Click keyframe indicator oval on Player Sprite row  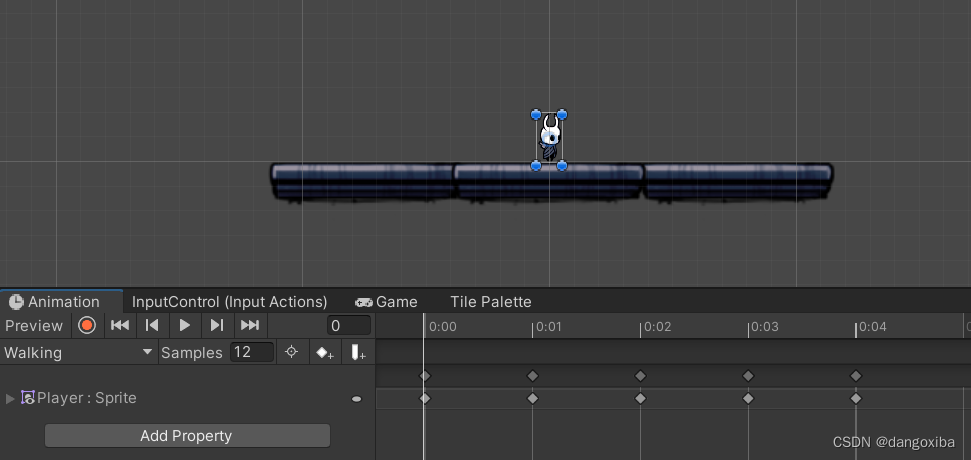(357, 399)
